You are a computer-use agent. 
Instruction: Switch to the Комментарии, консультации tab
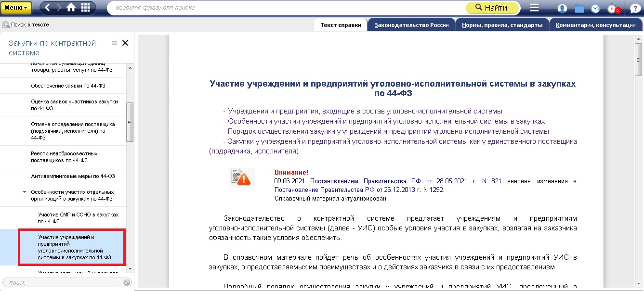click(x=595, y=25)
